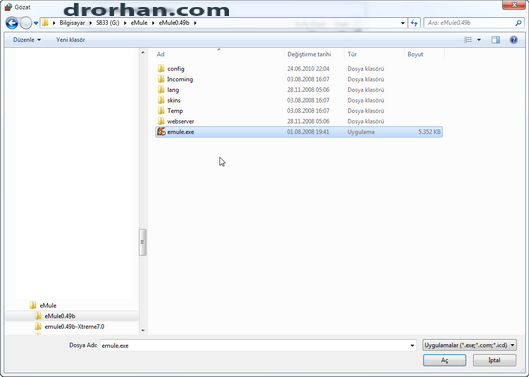Viewport: 529px width, 377px height.
Task: Select the Incoming folder icon
Action: [x=161, y=79]
